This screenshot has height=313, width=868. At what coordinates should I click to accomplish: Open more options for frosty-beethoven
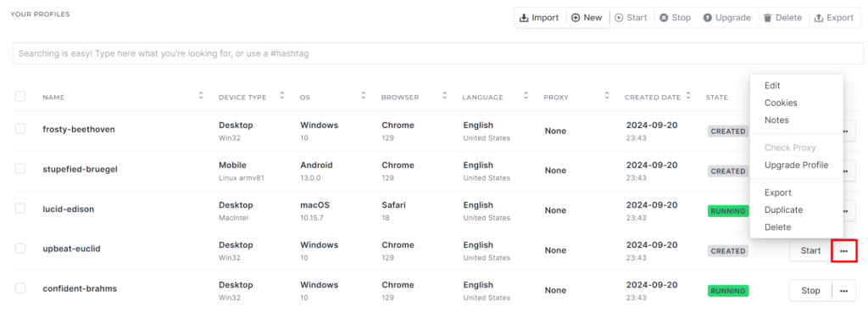[849, 131]
